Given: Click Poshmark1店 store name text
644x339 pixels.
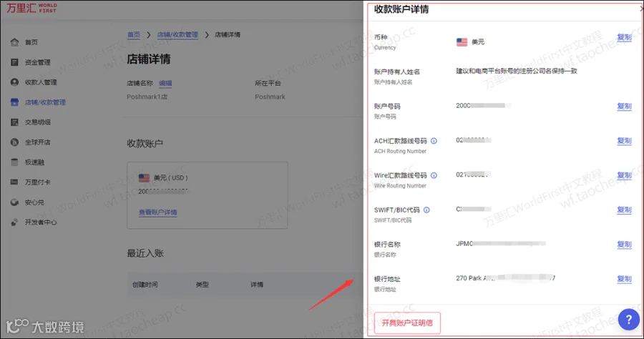Looking at the screenshot, I should pos(147,97).
